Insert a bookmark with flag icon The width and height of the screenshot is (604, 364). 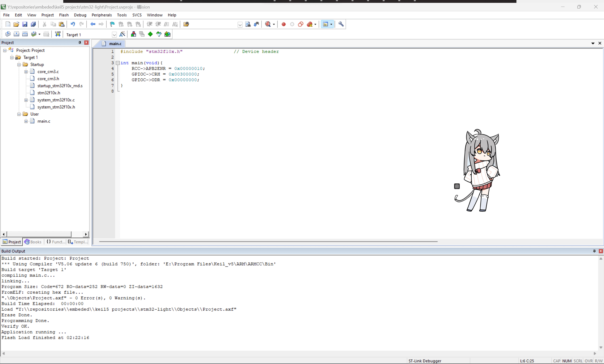point(112,24)
